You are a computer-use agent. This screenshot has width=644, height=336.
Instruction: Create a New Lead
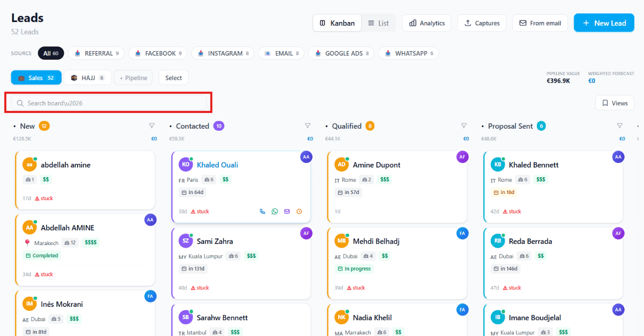[604, 23]
